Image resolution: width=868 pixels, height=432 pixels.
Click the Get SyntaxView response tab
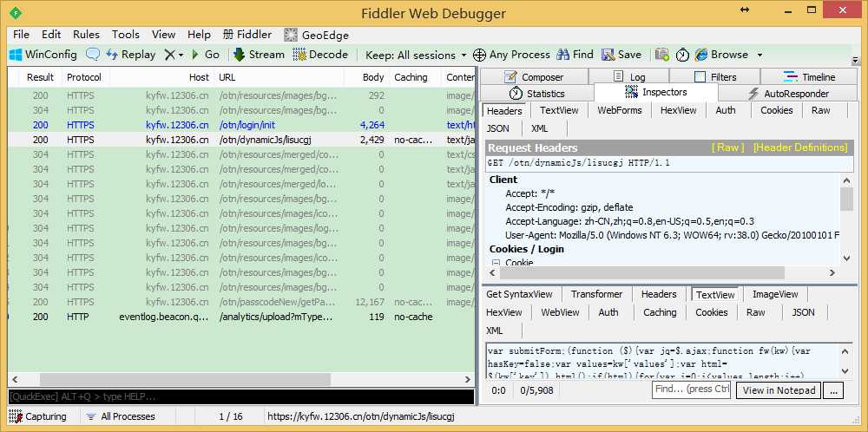point(519,294)
